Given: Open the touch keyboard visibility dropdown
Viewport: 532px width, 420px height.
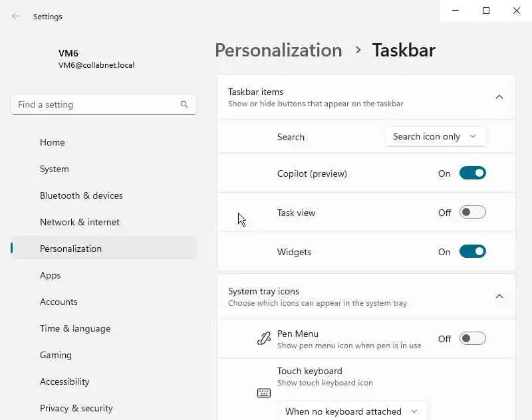Looking at the screenshot, I should 352,411.
